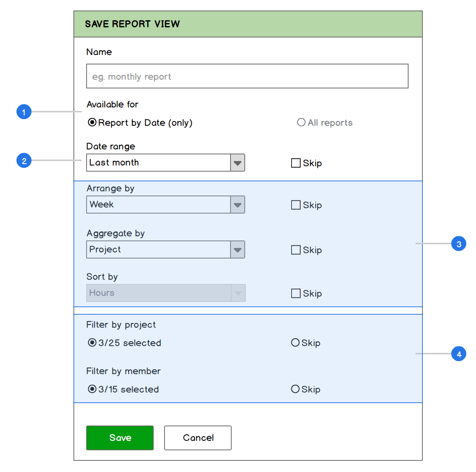Choose Skip for Filter by member
Screen dimensions: 476x472
click(295, 389)
